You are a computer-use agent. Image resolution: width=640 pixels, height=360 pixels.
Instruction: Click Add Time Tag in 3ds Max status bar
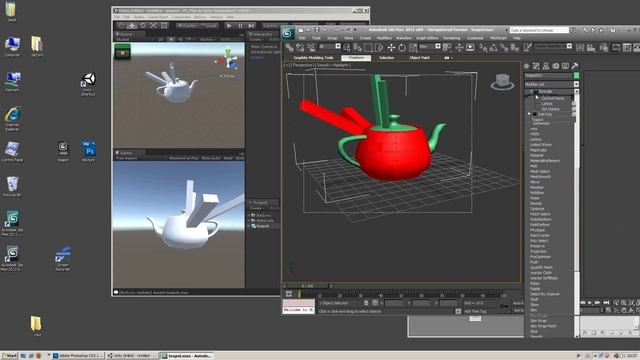pos(475,311)
